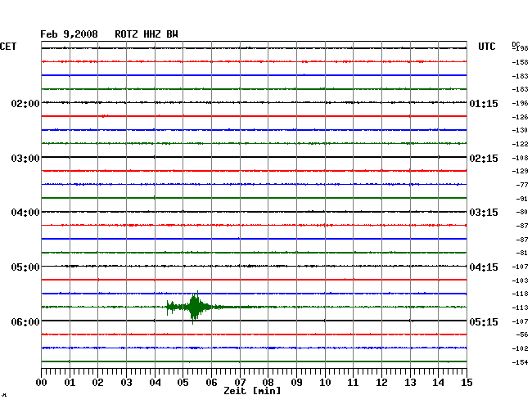Click the DC offset value -103
This screenshot has width=532, height=404.
pos(520,281)
